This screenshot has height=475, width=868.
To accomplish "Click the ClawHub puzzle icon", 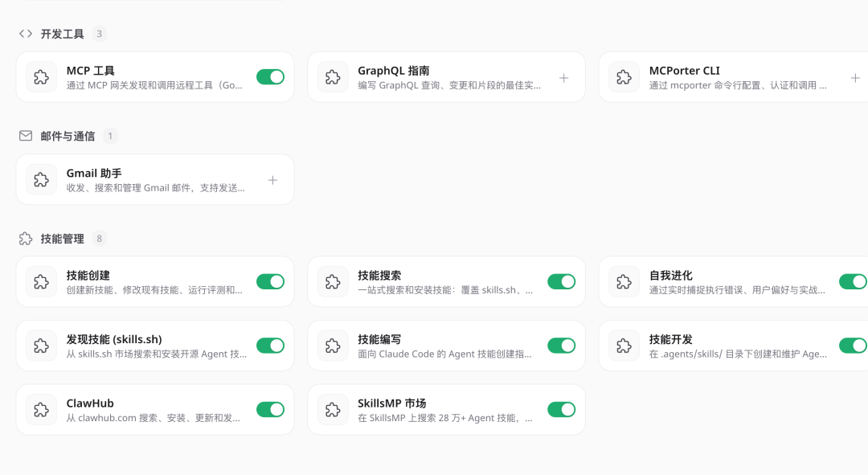I will 41,410.
